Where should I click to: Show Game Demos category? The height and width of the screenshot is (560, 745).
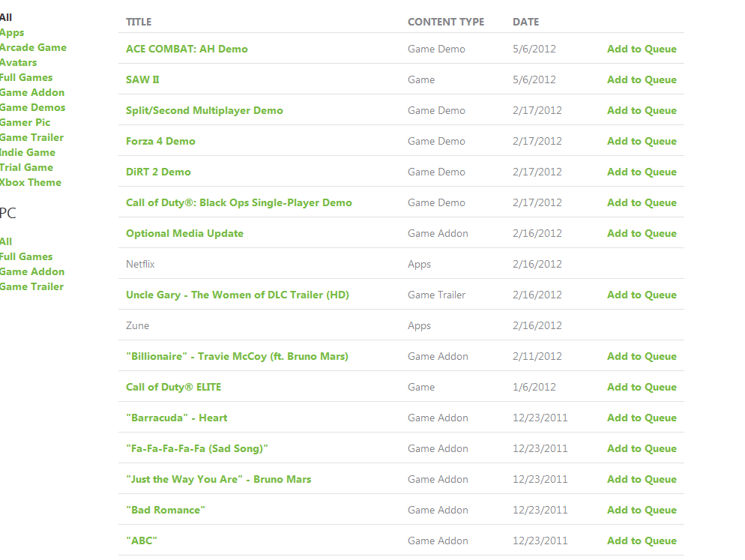(32, 107)
